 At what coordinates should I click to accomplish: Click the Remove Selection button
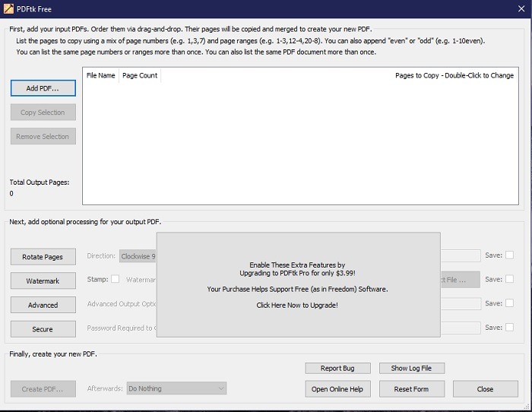tap(43, 136)
